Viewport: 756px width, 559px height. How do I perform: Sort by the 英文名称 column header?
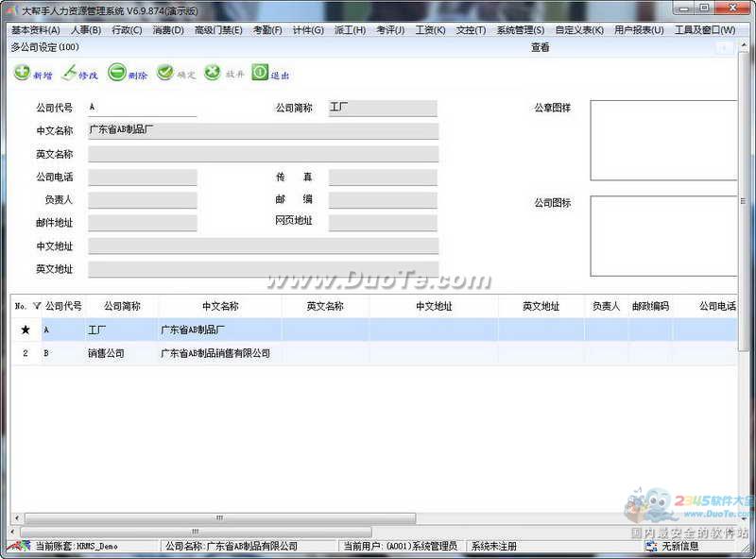pyautogui.click(x=325, y=306)
